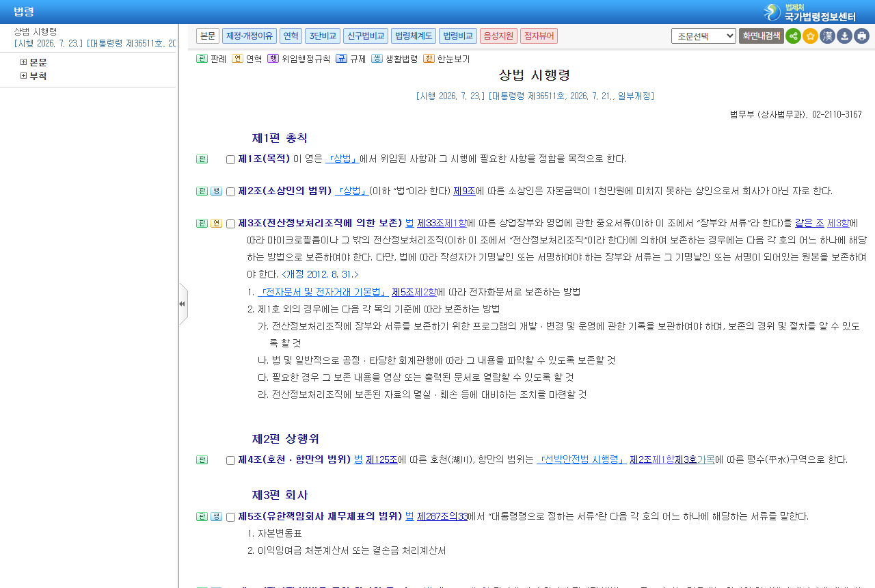
Task: Collapse the left sidebar with the splitter arrow
Action: click(183, 304)
